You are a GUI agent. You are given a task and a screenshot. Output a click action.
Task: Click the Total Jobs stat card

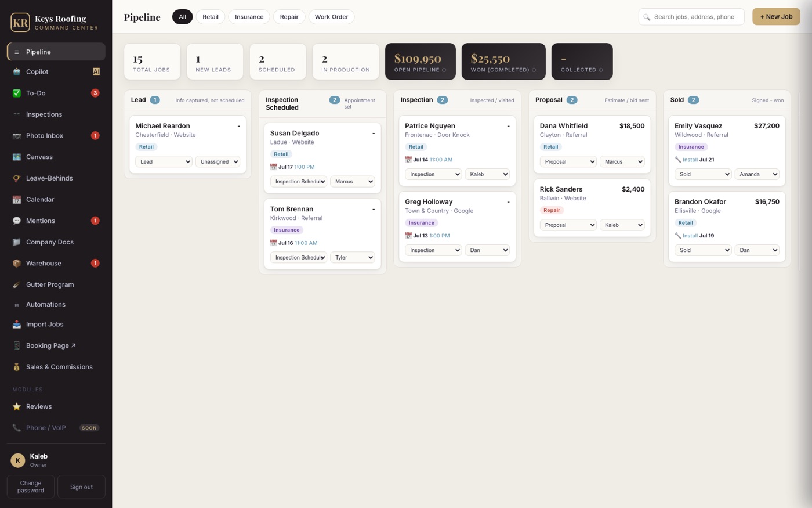click(x=152, y=62)
